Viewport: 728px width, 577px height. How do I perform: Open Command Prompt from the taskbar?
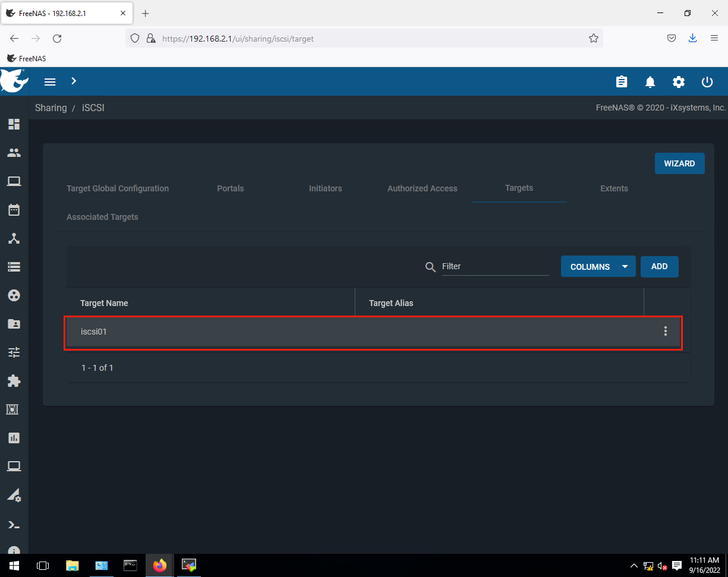point(130,565)
